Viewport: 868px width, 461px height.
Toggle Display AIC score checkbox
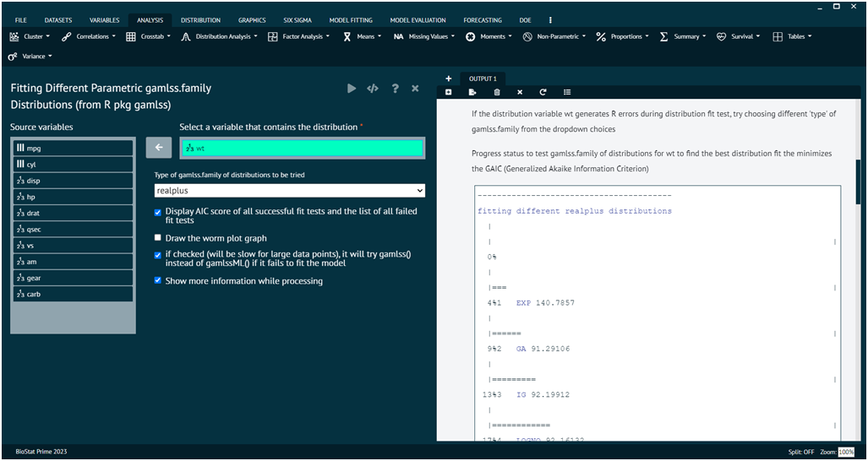158,212
